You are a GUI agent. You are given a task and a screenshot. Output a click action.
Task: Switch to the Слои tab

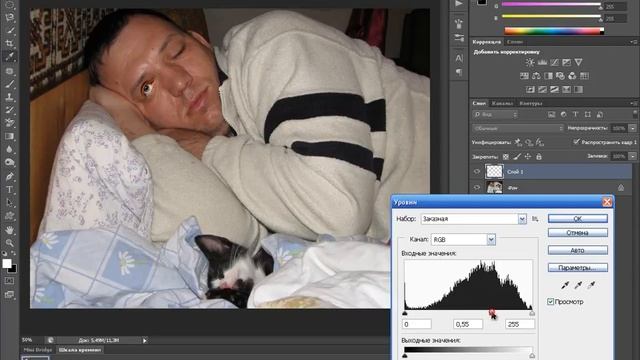[x=479, y=103]
